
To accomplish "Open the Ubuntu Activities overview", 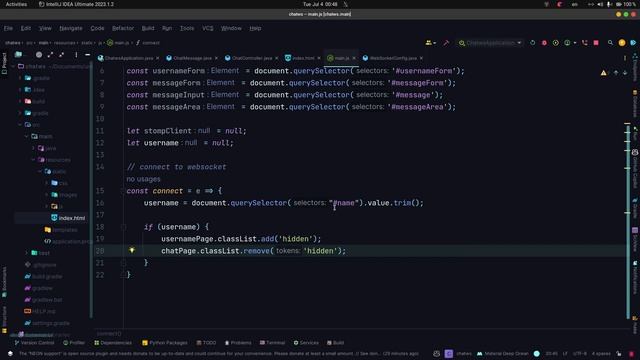I will tap(16, 4).
